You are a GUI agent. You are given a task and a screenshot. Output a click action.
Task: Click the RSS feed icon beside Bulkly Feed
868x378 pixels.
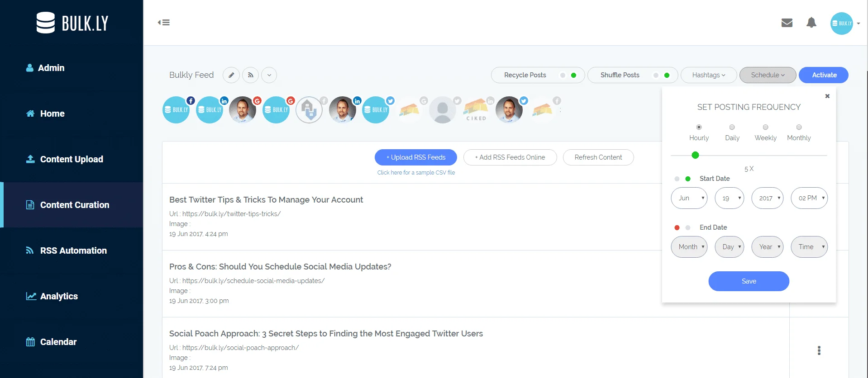[x=250, y=75]
